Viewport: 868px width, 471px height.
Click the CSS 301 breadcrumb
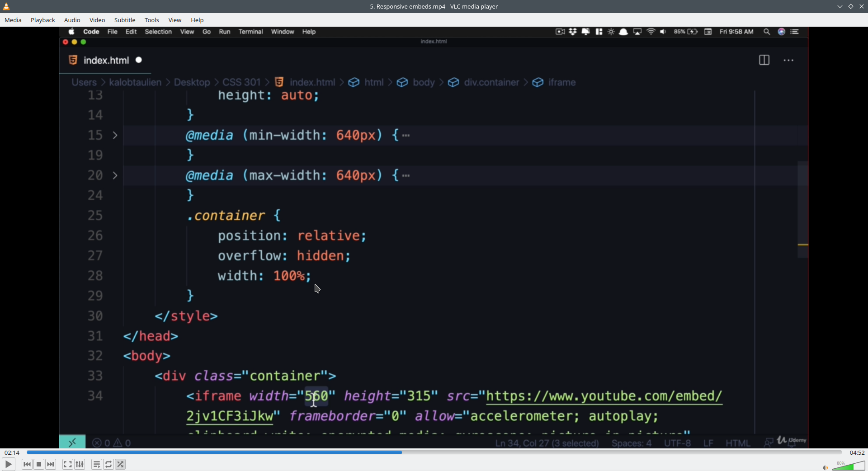(x=241, y=82)
